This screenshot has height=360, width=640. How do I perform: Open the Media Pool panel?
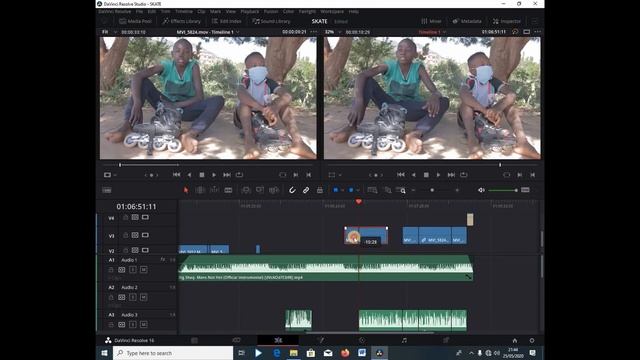pyautogui.click(x=135, y=21)
